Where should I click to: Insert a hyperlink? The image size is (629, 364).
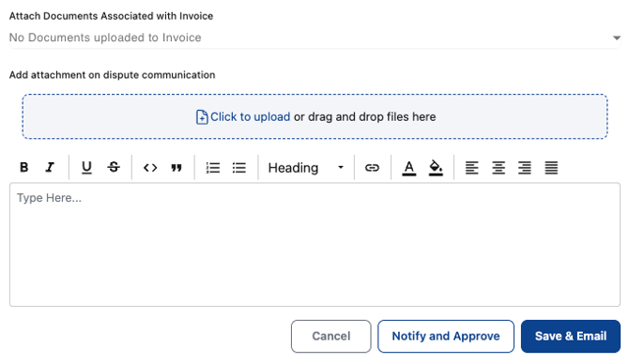pos(372,168)
